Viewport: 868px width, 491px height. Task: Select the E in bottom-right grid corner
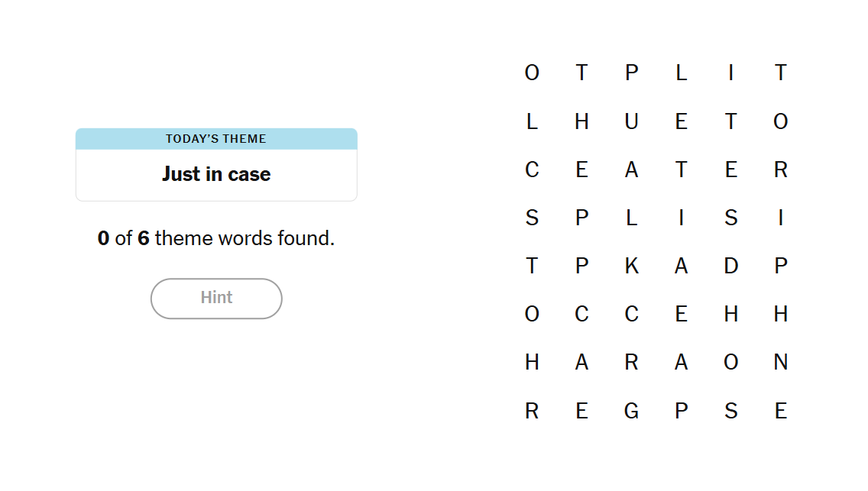(780, 411)
